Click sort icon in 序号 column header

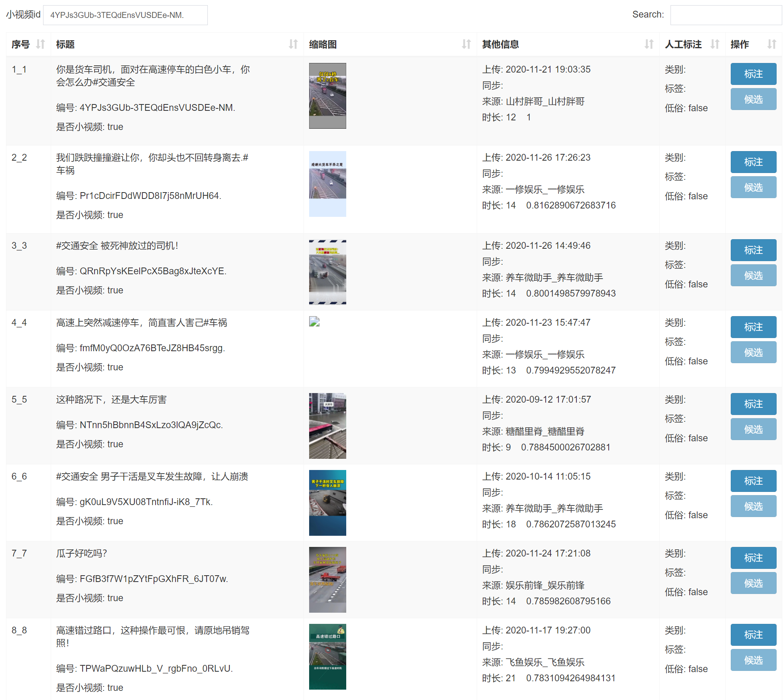tap(40, 44)
